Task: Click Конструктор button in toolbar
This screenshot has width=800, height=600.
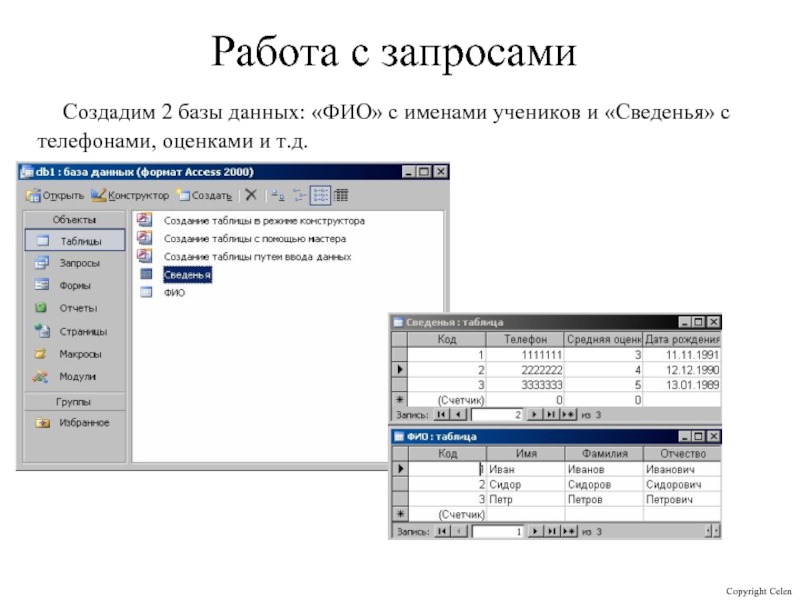Action: 130,196
